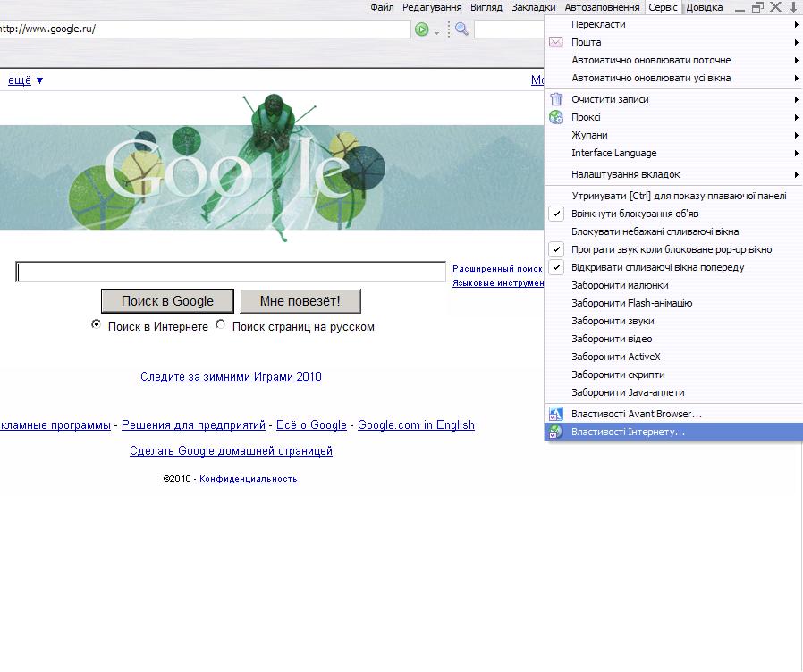
Task: Enable Заборонити Flash-анімацію option
Action: pos(673,303)
